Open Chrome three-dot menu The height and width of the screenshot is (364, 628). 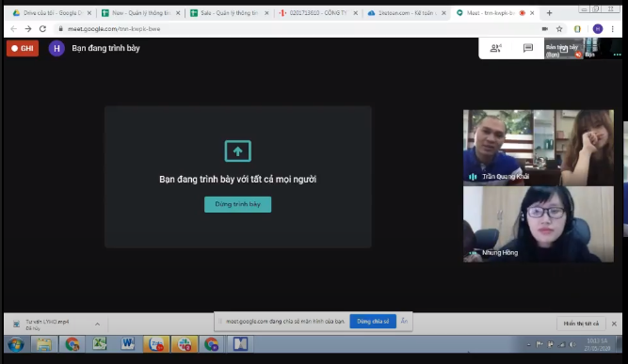coord(612,29)
